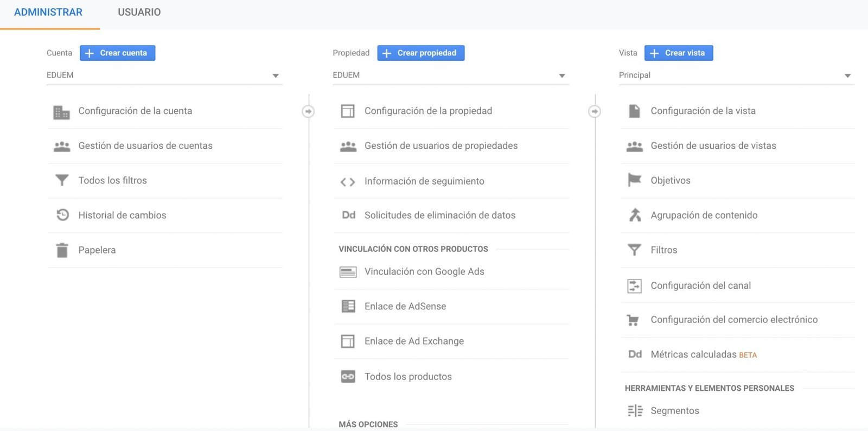Image resolution: width=868 pixels, height=431 pixels.
Task: Click the Google Ads linking icon
Action: tap(348, 272)
